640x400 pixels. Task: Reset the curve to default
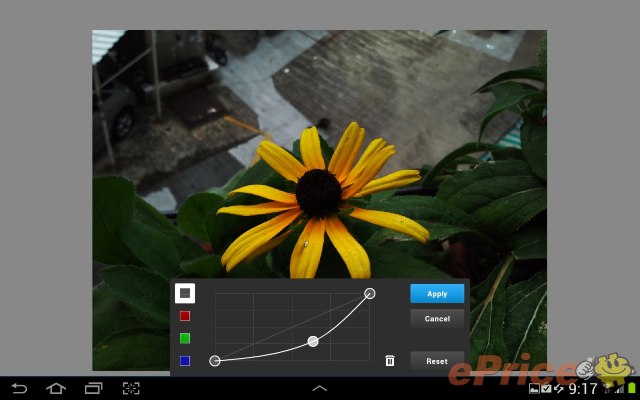437,361
